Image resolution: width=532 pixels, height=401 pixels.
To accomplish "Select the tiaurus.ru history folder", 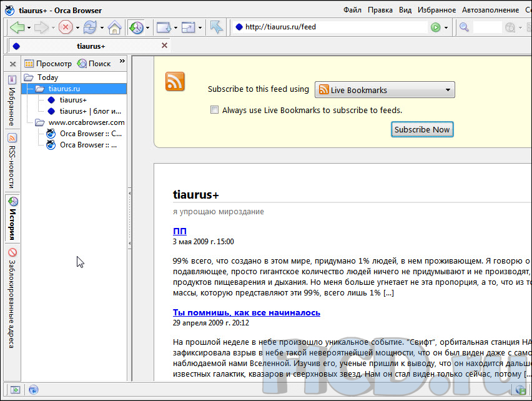I will pos(74,89).
